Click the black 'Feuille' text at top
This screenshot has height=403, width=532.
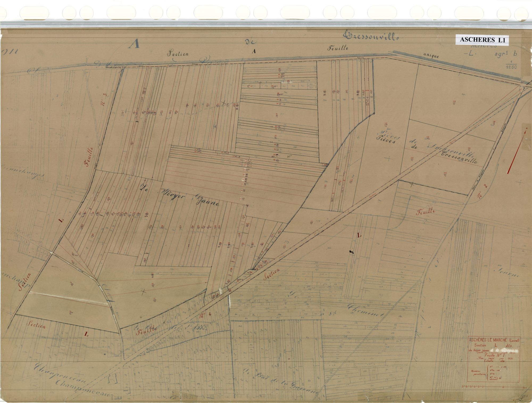point(338,48)
